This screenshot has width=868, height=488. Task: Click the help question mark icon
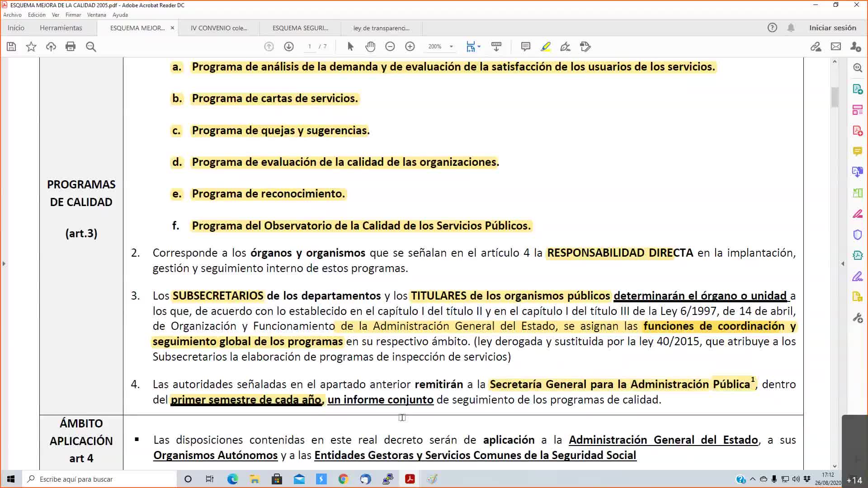coord(772,28)
